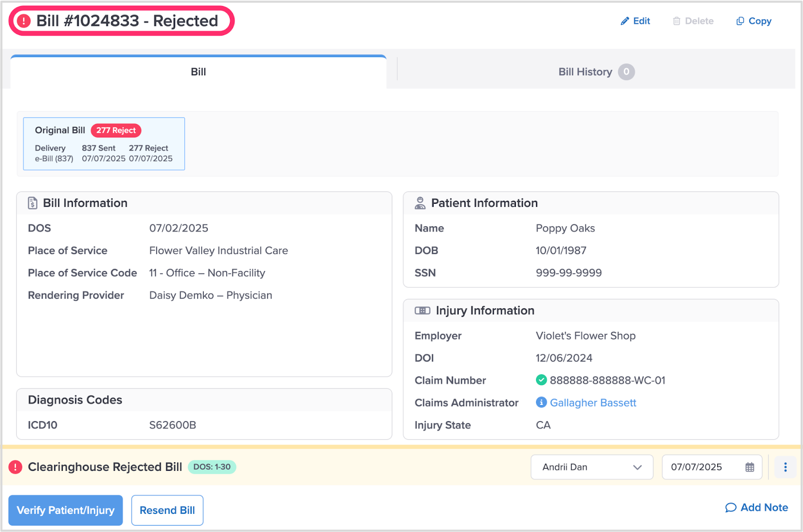Click the Clearinghouse Rejected Bill alert icon
Viewport: 803px width, 532px height.
pos(16,467)
